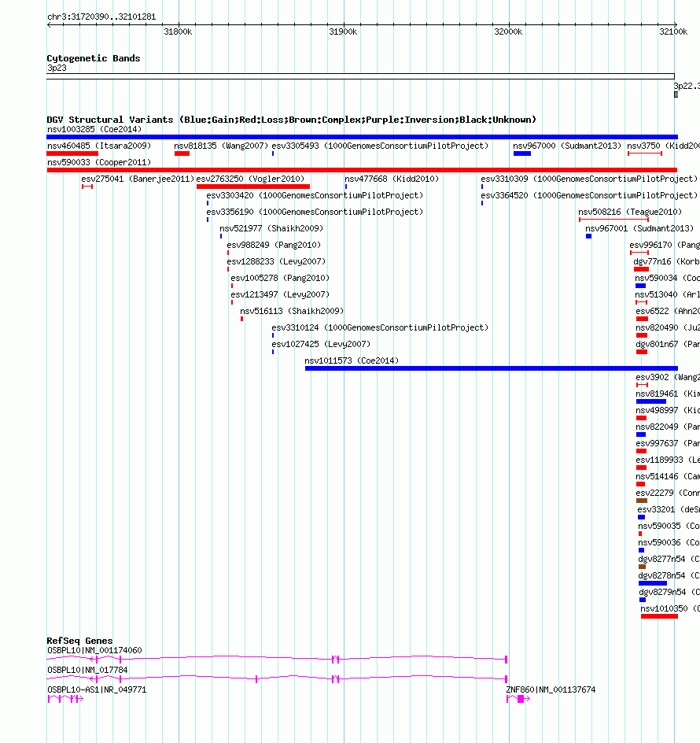Select the esv6522 variant label

(x=668, y=312)
